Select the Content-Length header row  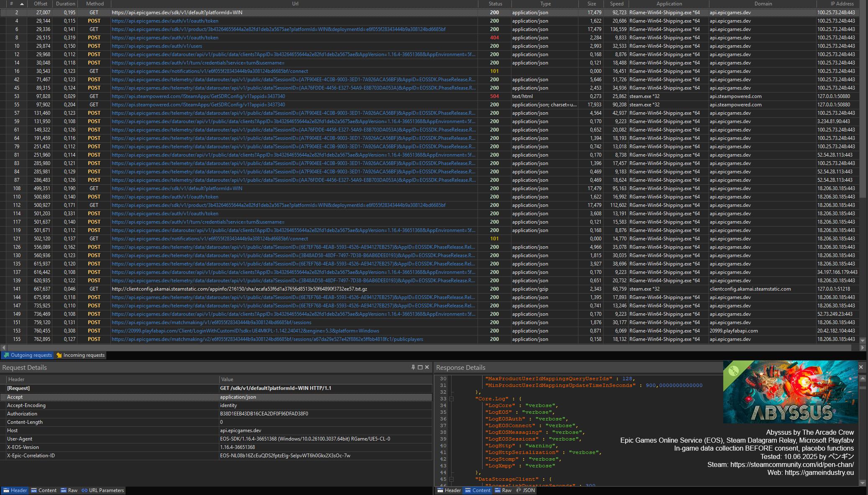point(216,422)
